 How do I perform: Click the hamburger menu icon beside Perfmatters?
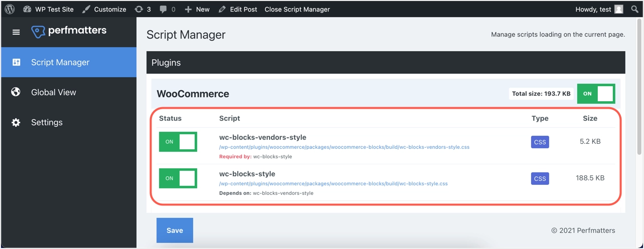coord(16,32)
